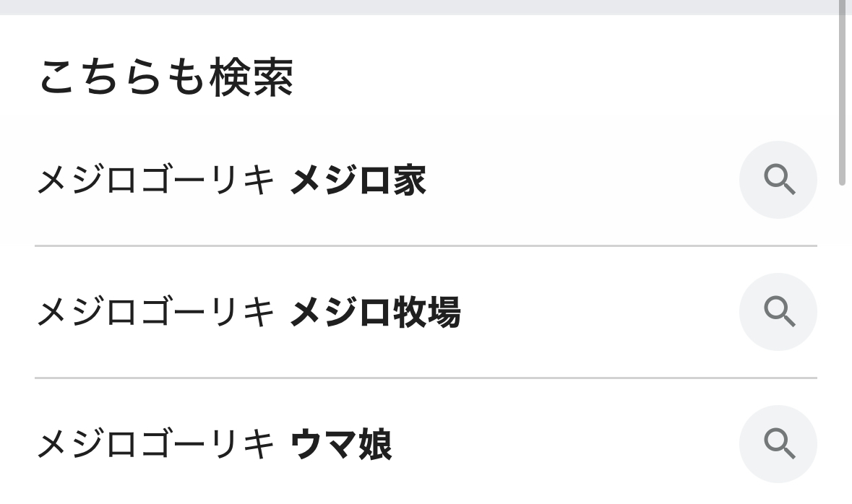The width and height of the screenshot is (852, 504).
Task: Click the bold メジロ家 keyword
Action: [358, 181]
